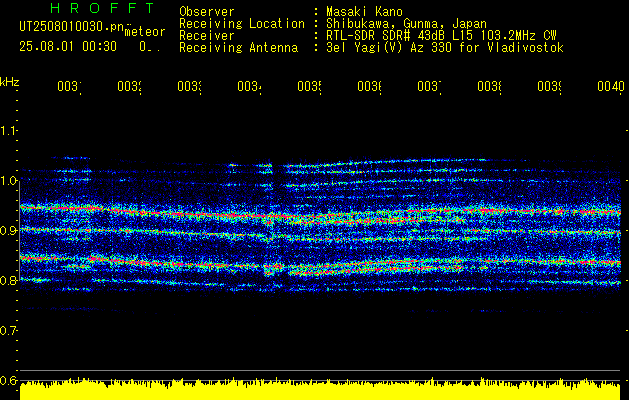Select the observer name Masaki Kano
629x400 pixels.
click(364, 12)
